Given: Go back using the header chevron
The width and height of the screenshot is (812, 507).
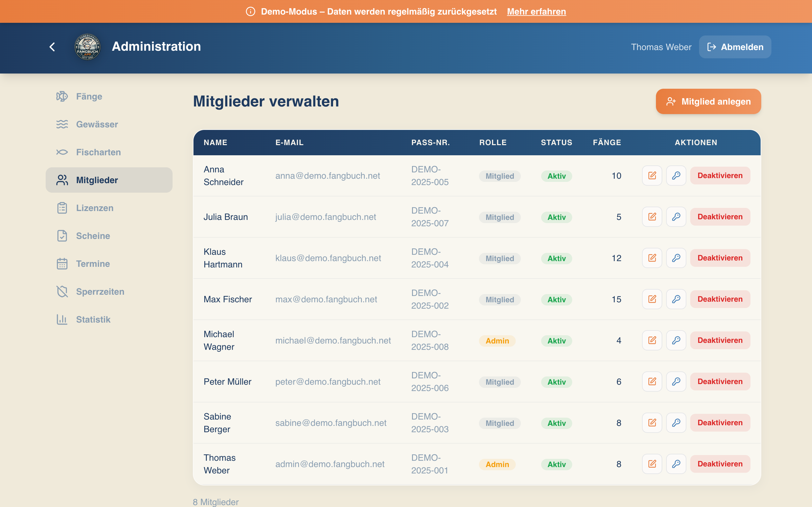Looking at the screenshot, I should (x=52, y=47).
